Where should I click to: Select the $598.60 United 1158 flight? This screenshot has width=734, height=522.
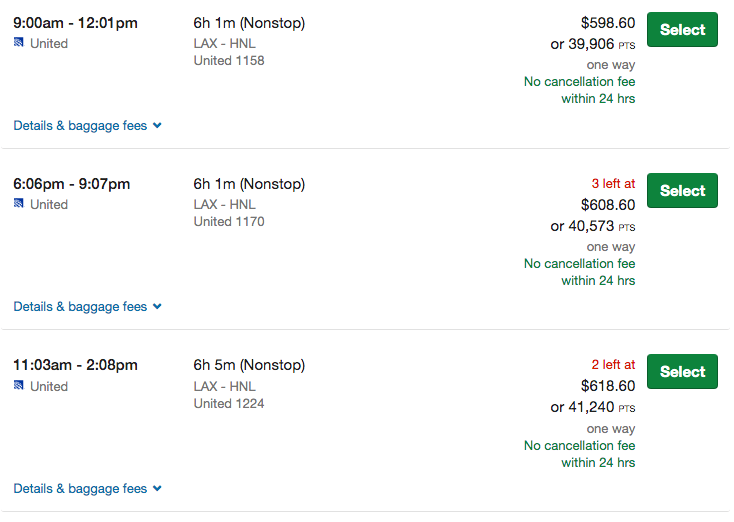[682, 30]
